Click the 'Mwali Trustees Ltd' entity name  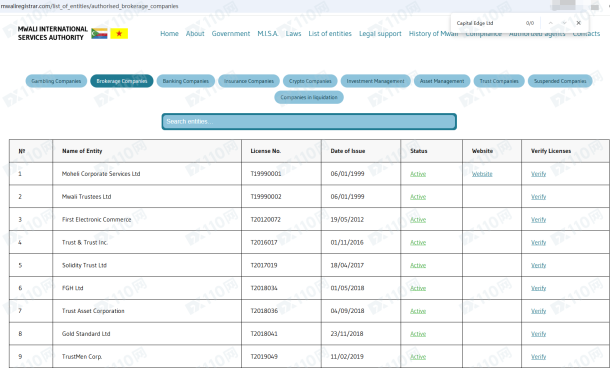pyautogui.click(x=86, y=197)
